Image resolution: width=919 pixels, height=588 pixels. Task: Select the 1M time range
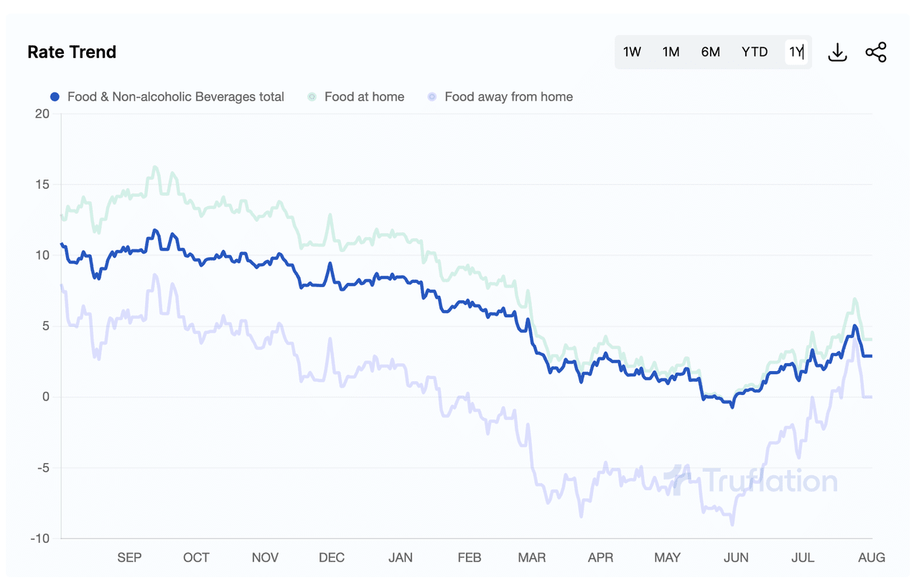(x=671, y=52)
